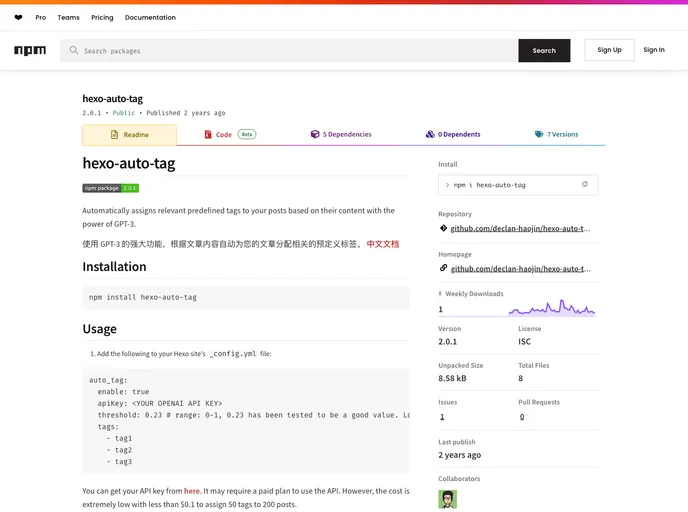This screenshot has width=688, height=512.
Task: Open the Teams menu item
Action: coord(68,18)
